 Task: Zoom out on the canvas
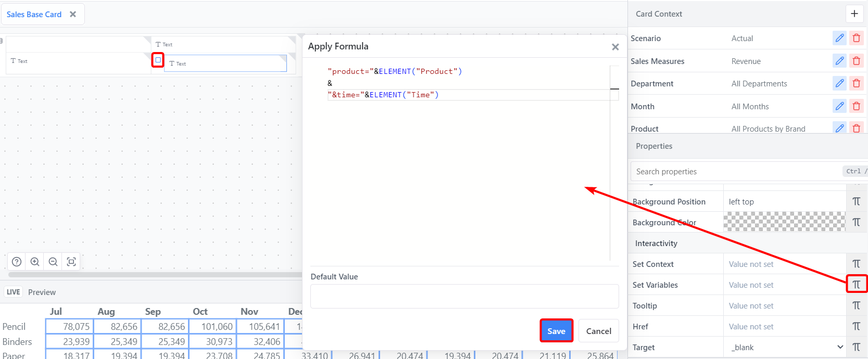(x=53, y=262)
